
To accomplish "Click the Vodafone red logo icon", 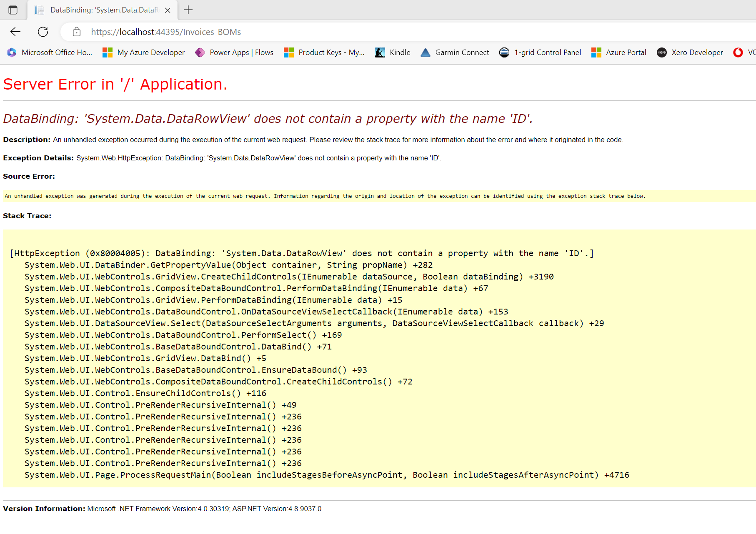I will [x=738, y=52].
